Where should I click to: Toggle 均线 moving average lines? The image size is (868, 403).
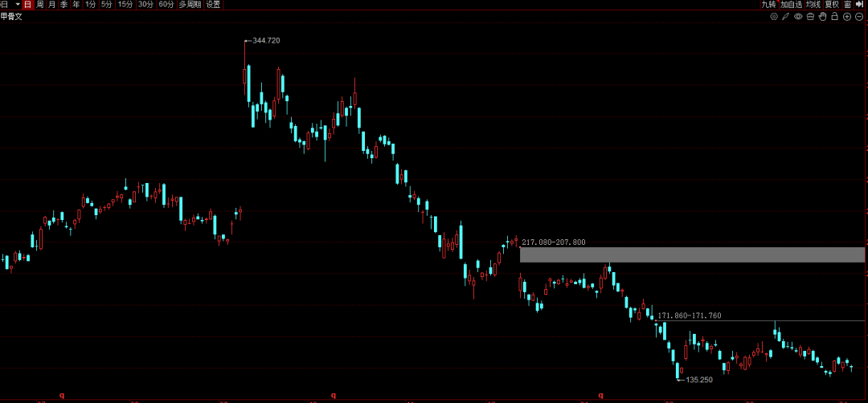(x=813, y=5)
